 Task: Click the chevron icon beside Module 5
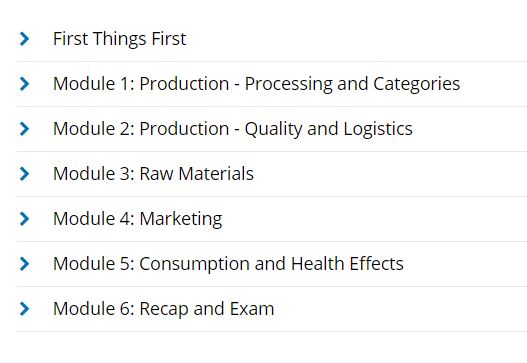point(24,264)
